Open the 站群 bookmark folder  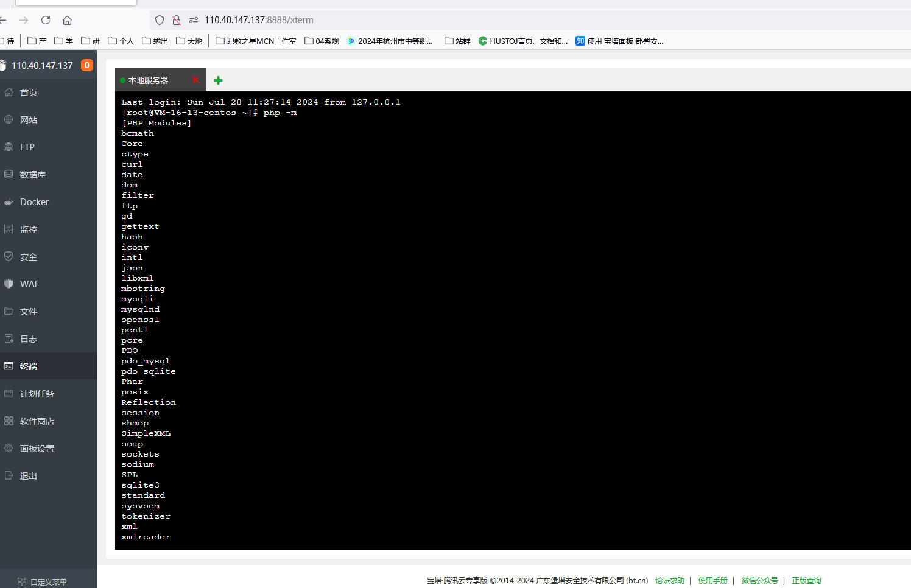(x=457, y=41)
